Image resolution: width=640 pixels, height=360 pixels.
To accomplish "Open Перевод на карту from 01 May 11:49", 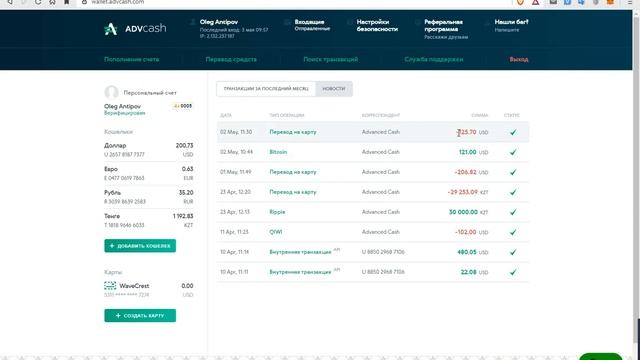I will coord(293,172).
